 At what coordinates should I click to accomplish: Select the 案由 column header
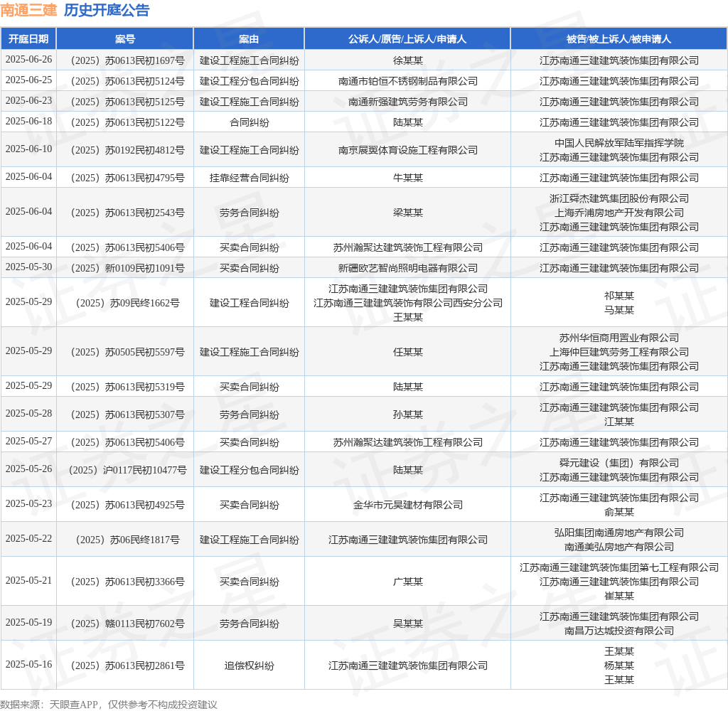(x=249, y=39)
